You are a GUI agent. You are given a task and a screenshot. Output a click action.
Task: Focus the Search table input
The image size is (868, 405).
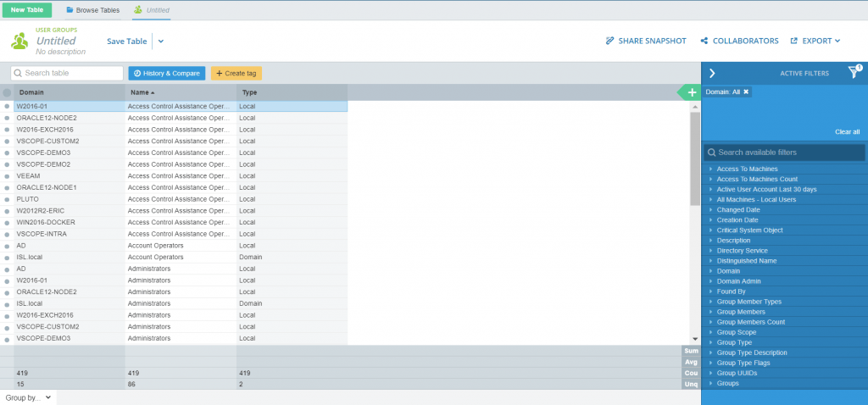pos(67,73)
